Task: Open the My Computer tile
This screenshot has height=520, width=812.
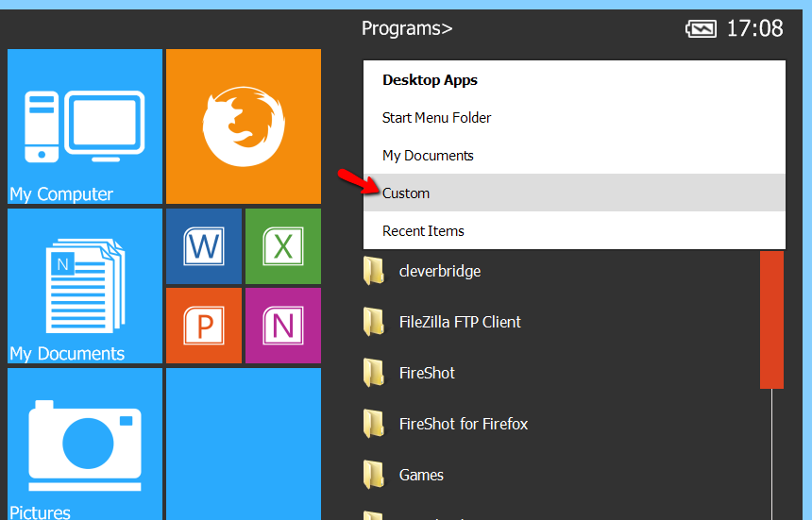Action: click(x=85, y=126)
